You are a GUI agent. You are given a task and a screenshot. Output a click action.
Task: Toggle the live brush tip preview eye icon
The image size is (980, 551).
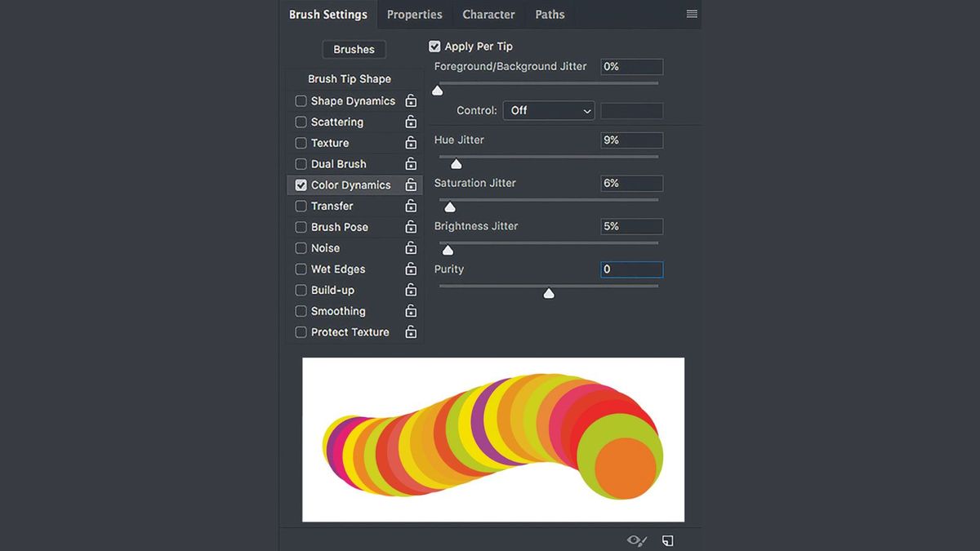click(635, 540)
